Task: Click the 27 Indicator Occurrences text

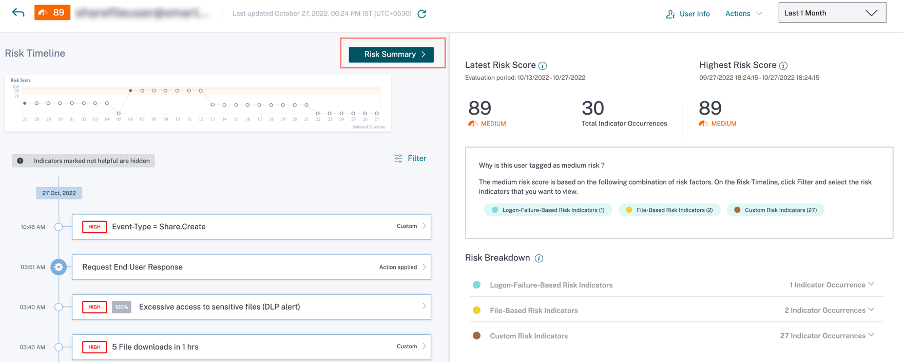Action: [823, 335]
